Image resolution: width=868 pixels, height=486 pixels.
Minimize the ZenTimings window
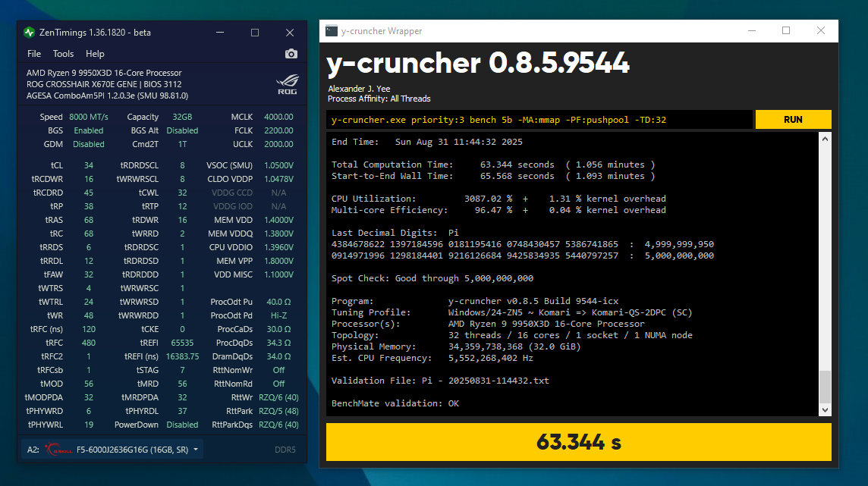click(x=220, y=33)
